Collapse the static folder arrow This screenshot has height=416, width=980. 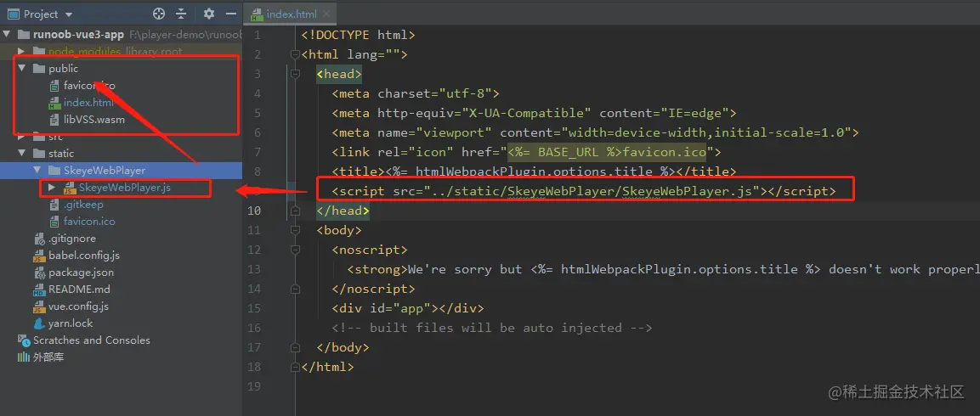[21, 153]
